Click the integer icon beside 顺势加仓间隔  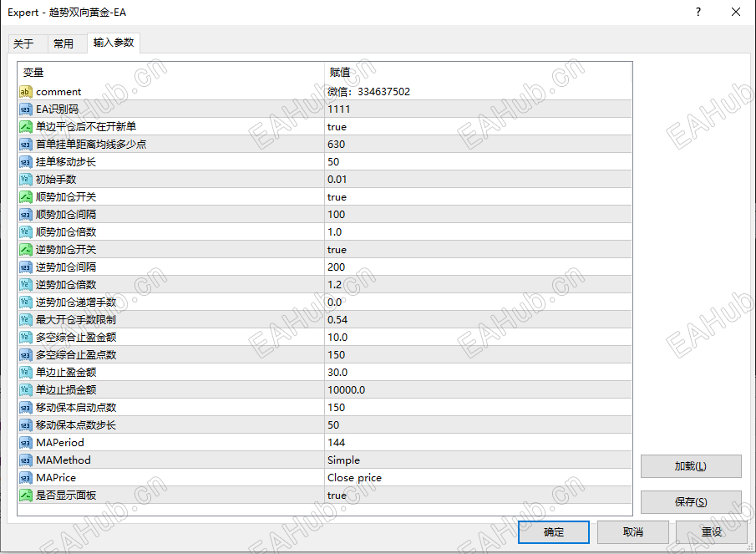point(26,215)
